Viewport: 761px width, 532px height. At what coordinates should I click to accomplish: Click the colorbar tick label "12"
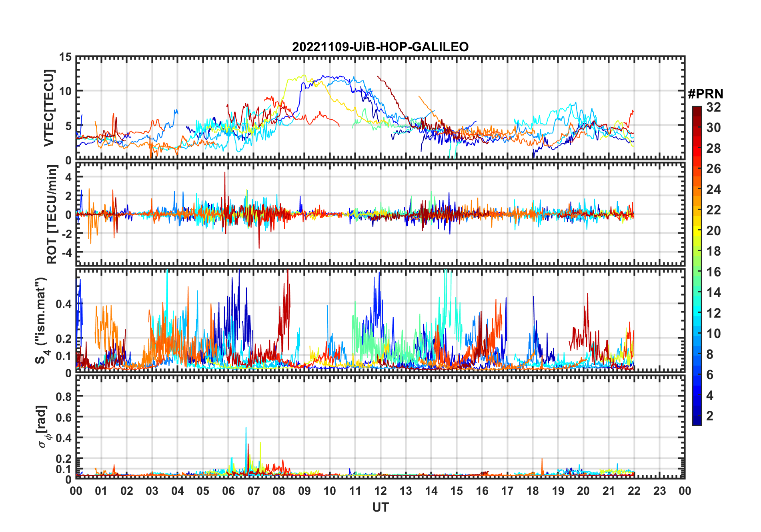point(713,313)
